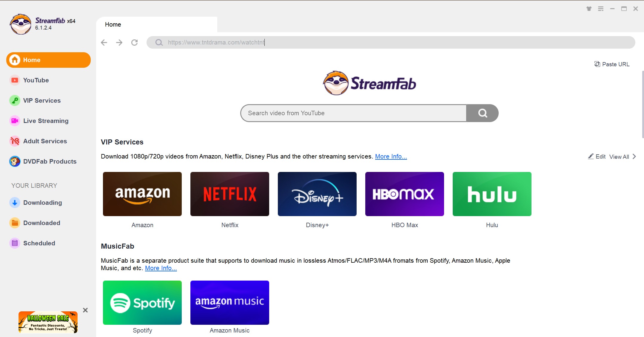Click the 6.1.2.4 version number
The width and height of the screenshot is (644, 337).
43,28
